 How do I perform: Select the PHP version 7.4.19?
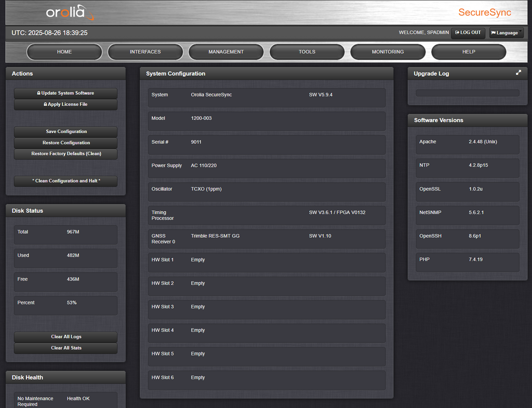click(x=476, y=259)
